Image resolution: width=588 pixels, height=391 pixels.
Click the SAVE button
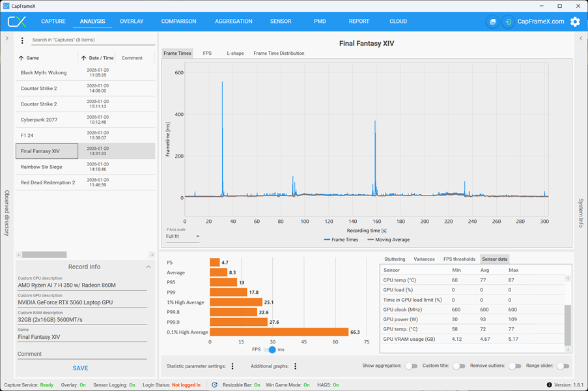pyautogui.click(x=80, y=368)
